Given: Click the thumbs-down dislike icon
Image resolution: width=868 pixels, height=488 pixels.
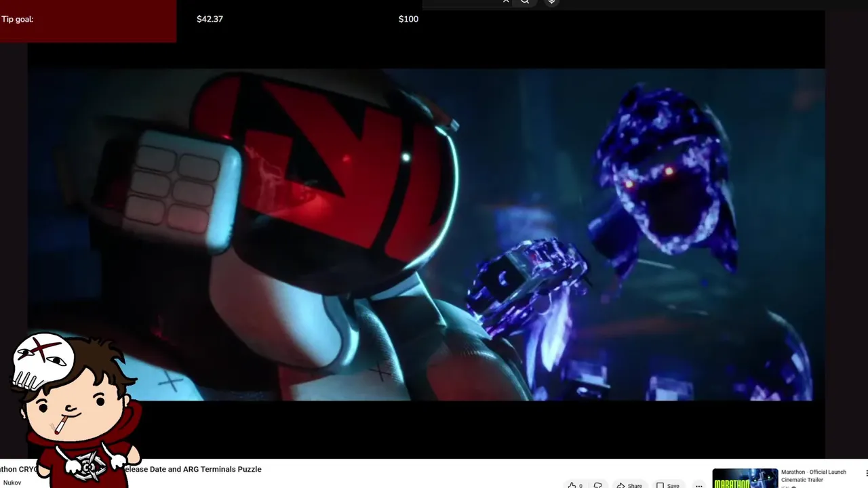Looking at the screenshot, I should point(597,485).
